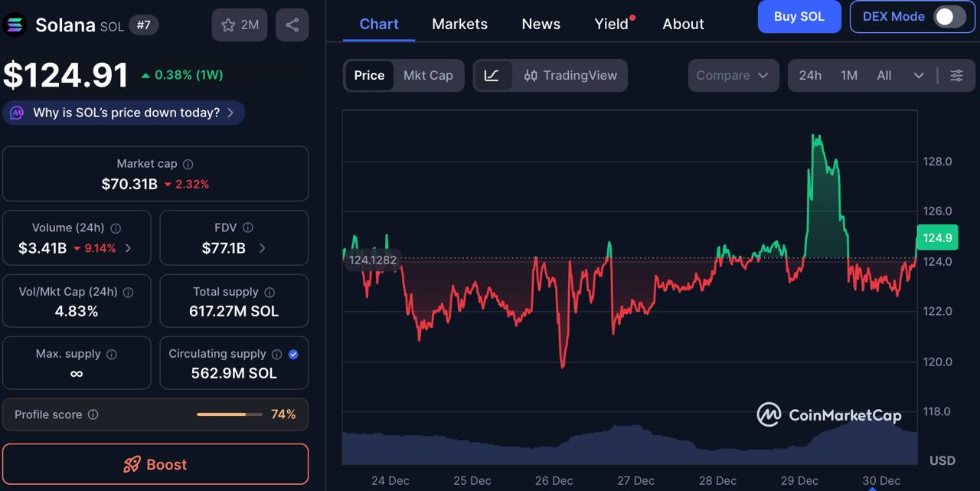Switch chart to Mkt Cap view

[428, 75]
